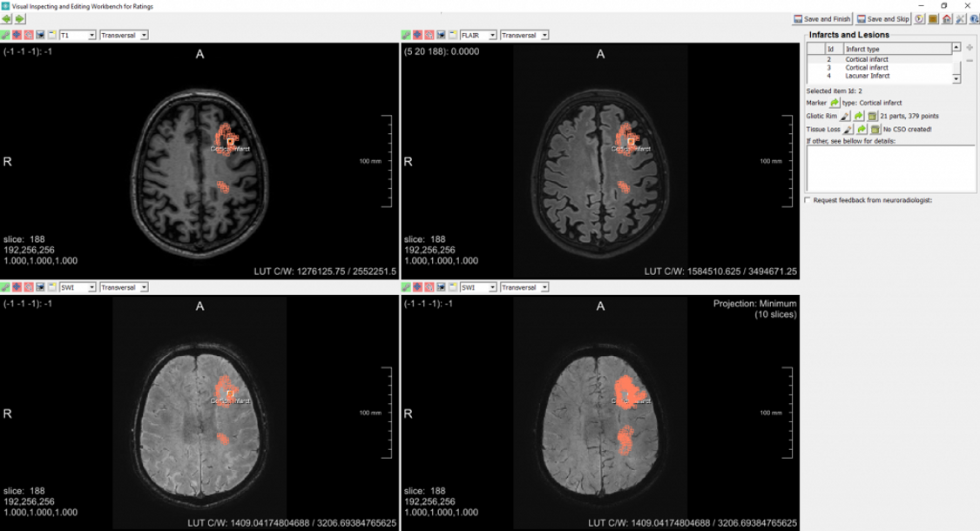Select infarct row Id 3 Cortical infarct

879,68
